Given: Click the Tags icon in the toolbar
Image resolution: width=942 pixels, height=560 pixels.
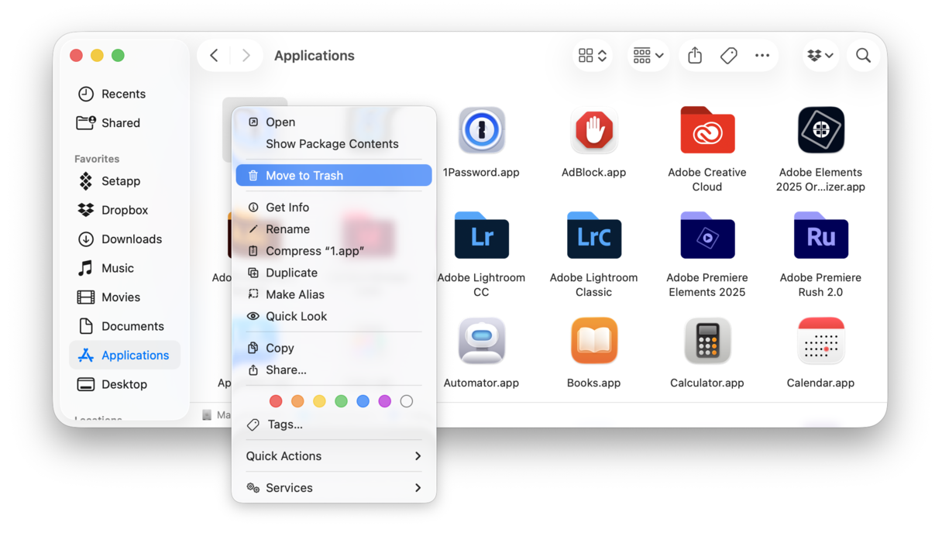Looking at the screenshot, I should click(x=728, y=55).
